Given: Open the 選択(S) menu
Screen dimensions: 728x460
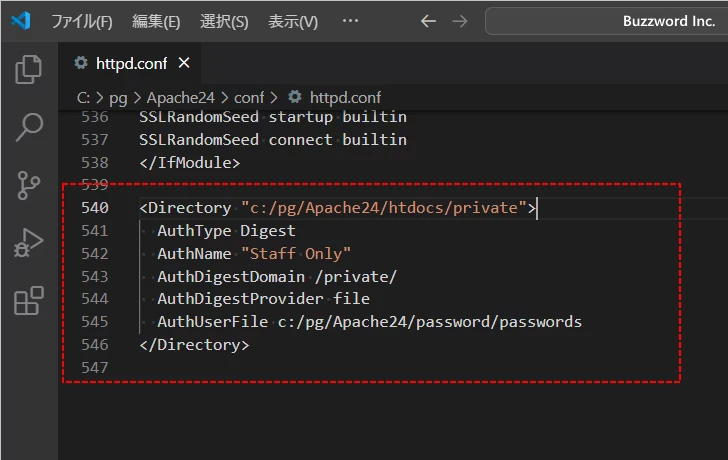Looking at the screenshot, I should click(224, 21).
